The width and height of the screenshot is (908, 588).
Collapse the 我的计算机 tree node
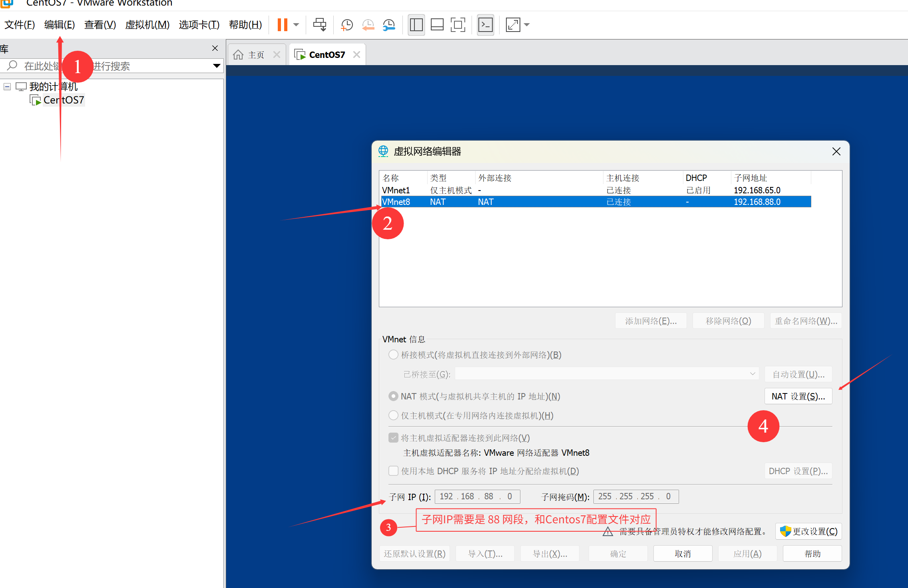click(7, 87)
